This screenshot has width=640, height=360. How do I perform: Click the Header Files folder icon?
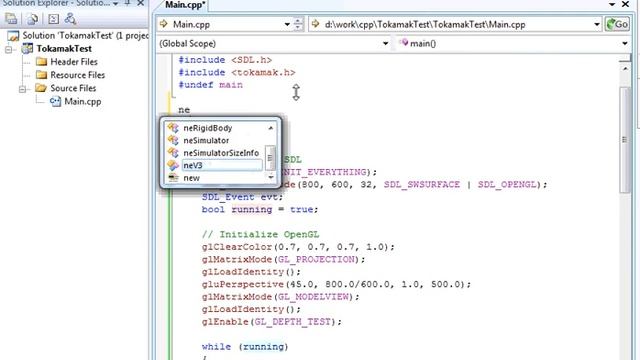[x=42, y=62]
